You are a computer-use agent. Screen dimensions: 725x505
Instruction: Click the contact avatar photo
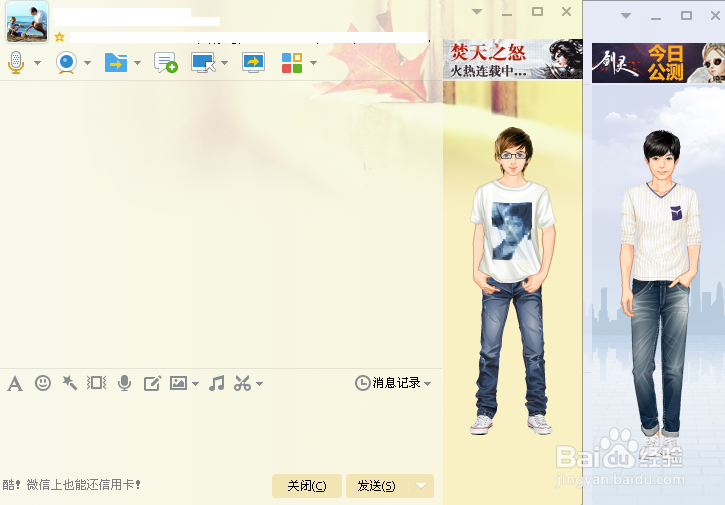click(x=27, y=22)
